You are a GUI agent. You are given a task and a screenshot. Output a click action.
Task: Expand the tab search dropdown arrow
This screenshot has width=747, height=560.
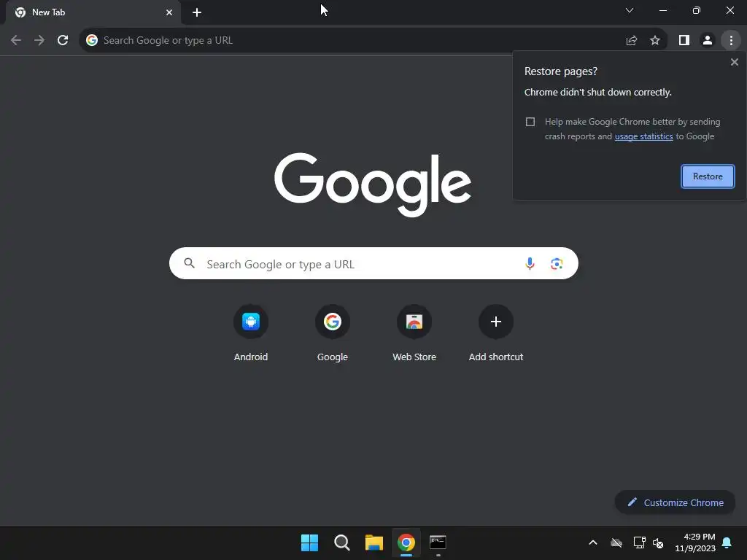(630, 10)
